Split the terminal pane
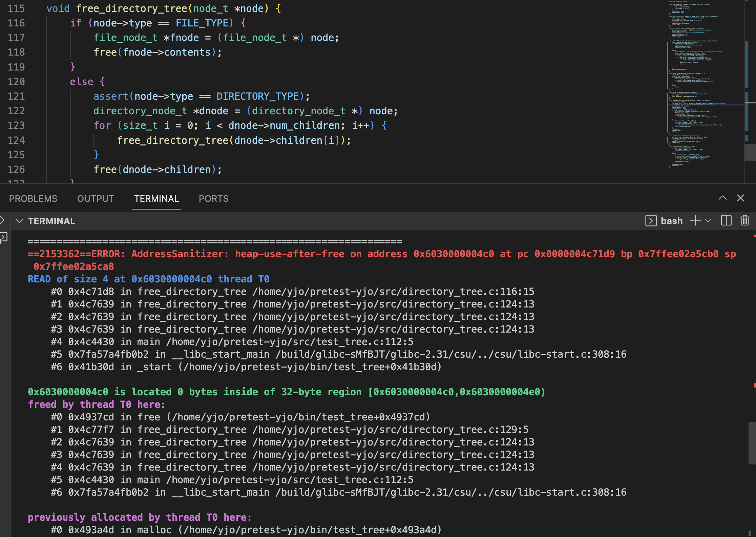Viewport: 756px width, 537px height. [726, 221]
